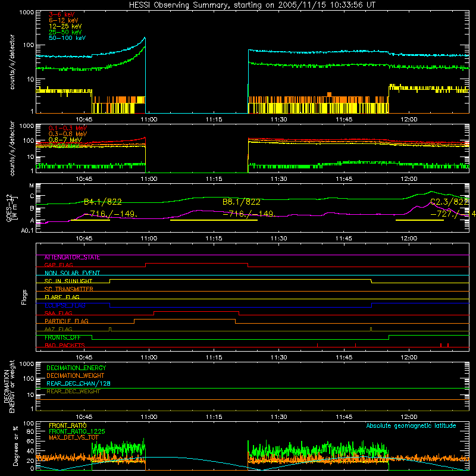This screenshot has width=476, height=476.
Task: Click the raised PARTICLE_FLAG step segment
Action: [x=184, y=320]
